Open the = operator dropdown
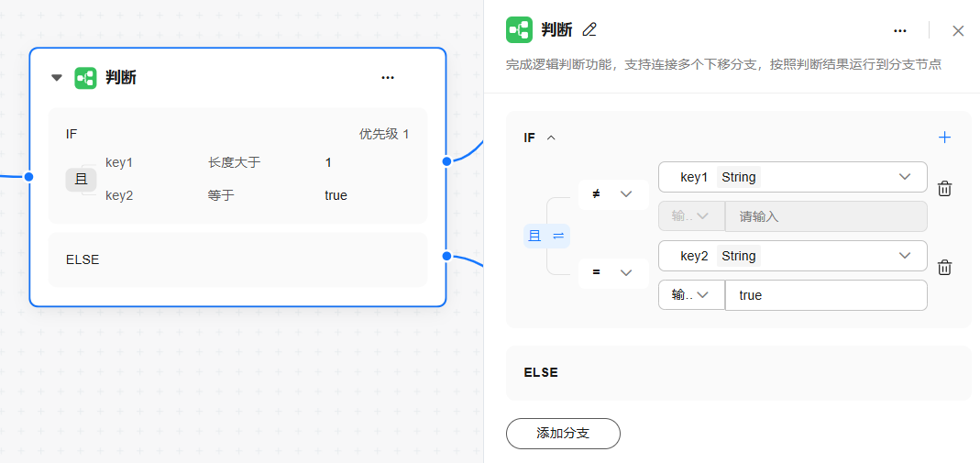 [x=613, y=273]
